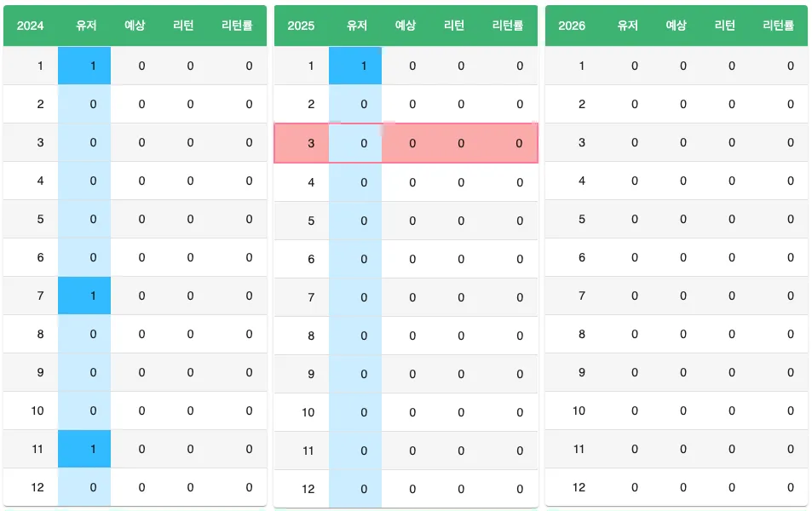812x511 pixels.
Task: Select the 리턴률 cell for September 2024
Action: [249, 372]
